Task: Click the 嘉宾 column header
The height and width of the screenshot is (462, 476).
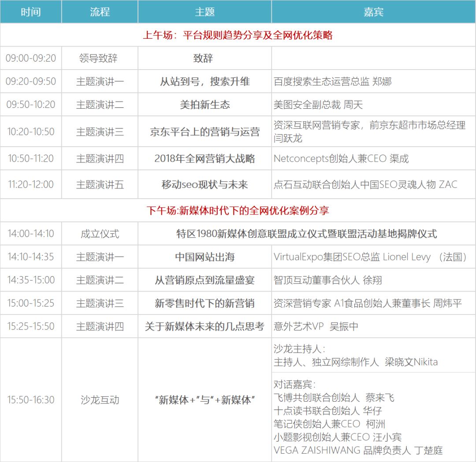Action: pos(374,11)
